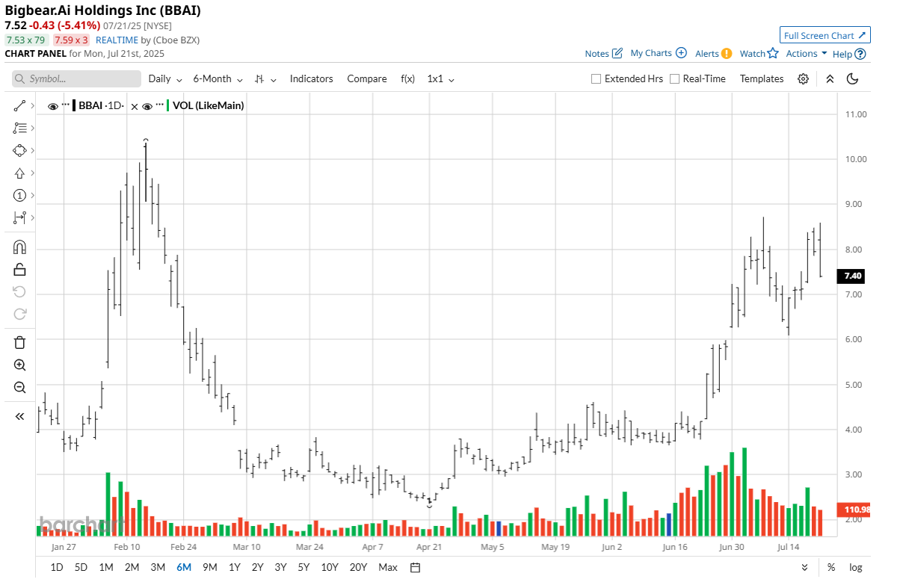Open the Compare menu

[x=367, y=78]
